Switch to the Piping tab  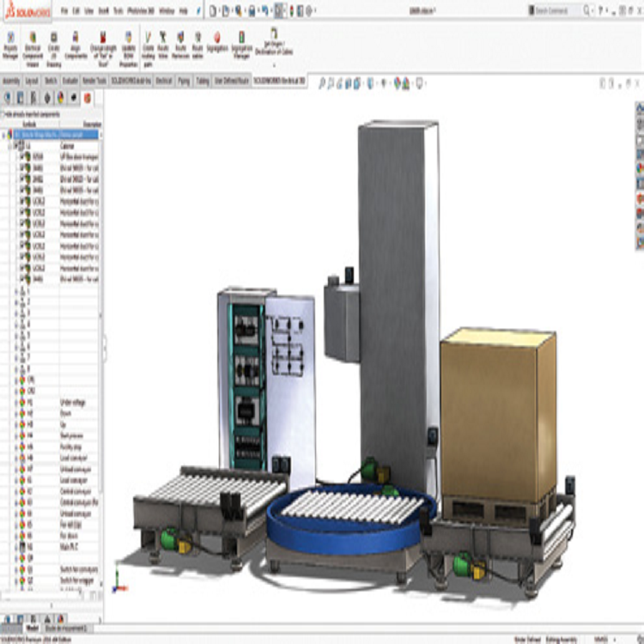pos(184,79)
